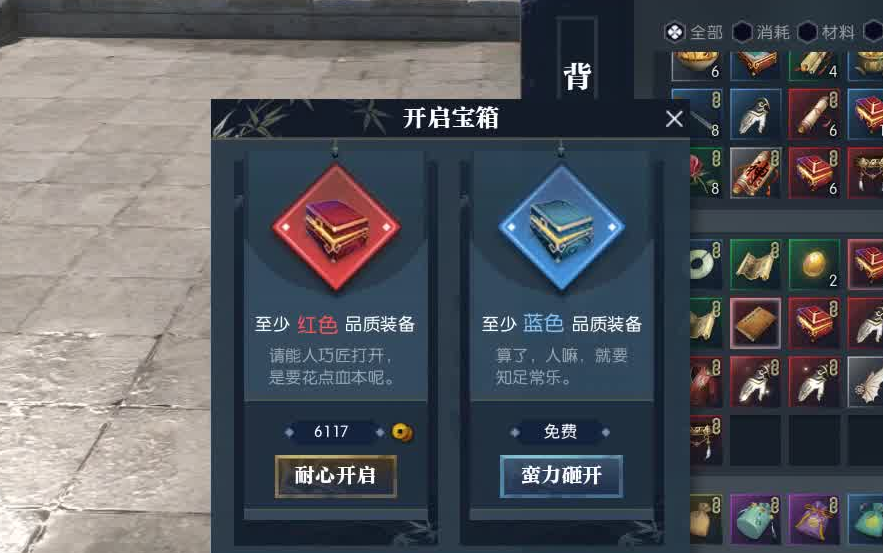Select the silver gauntlet item on blue background
883x553 pixels.
tap(755, 114)
